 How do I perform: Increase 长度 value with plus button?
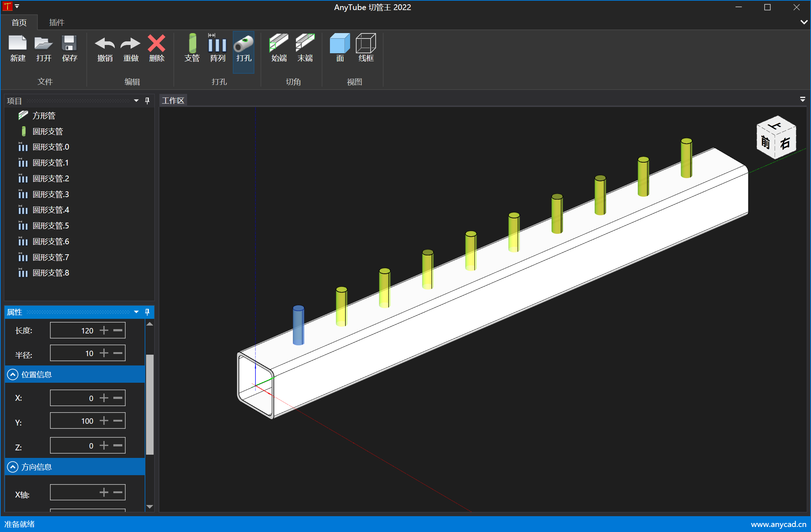pyautogui.click(x=104, y=330)
